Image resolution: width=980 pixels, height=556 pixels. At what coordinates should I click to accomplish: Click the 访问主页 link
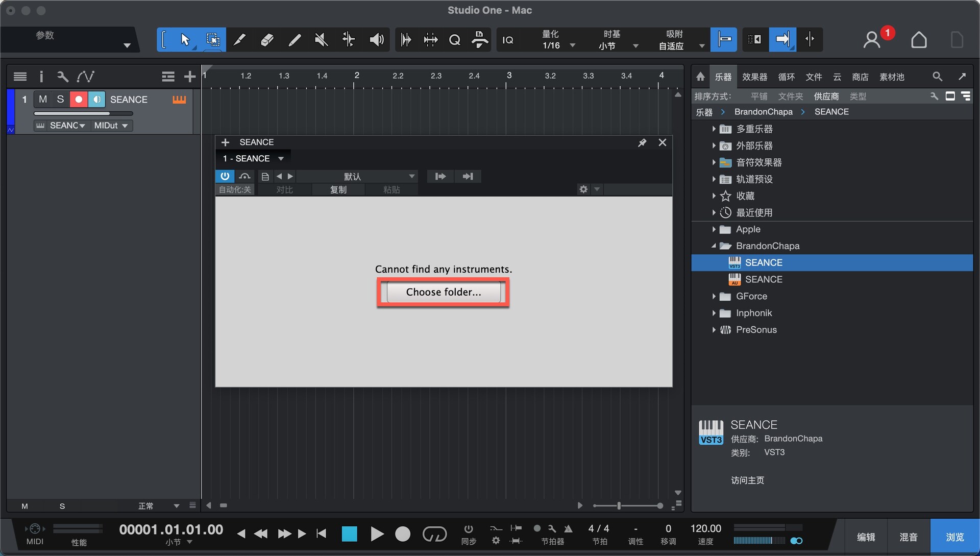tap(747, 480)
